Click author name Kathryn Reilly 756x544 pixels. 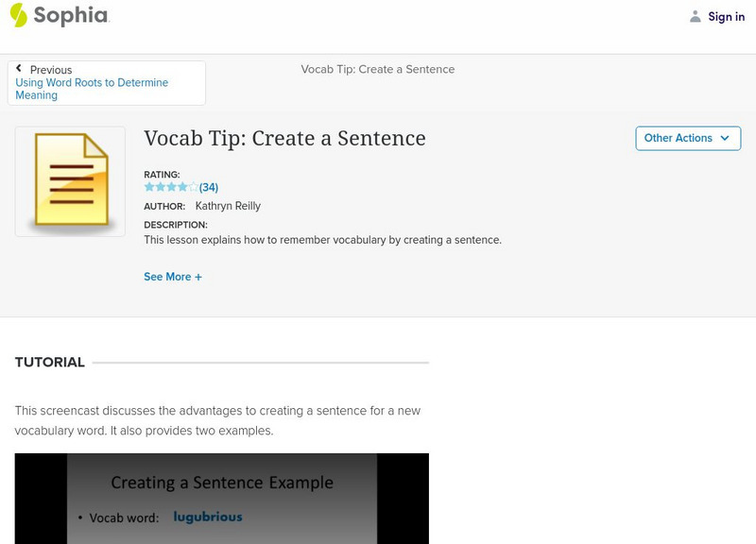228,206
